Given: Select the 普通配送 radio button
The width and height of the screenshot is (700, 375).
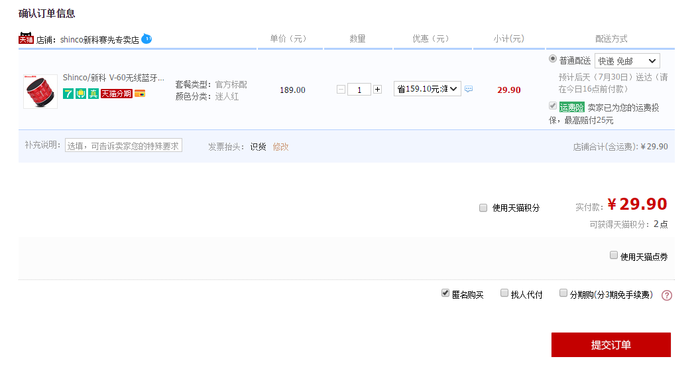Looking at the screenshot, I should (553, 58).
